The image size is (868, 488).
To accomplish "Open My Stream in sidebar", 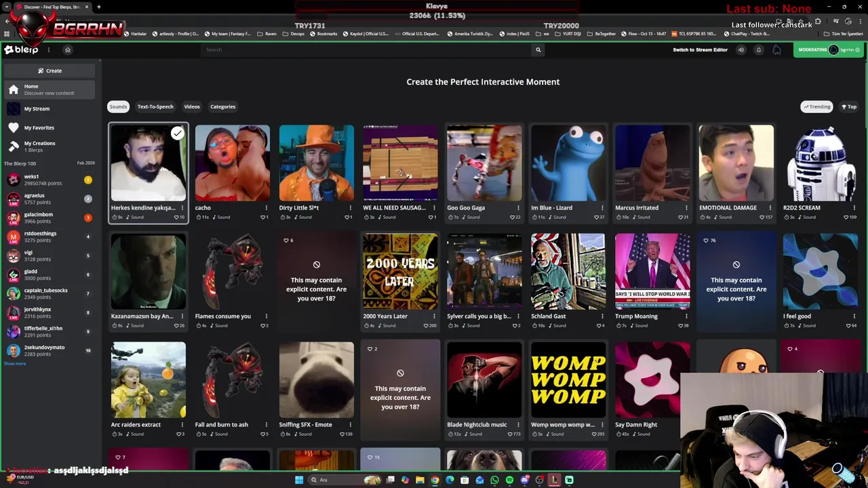I will (x=50, y=108).
